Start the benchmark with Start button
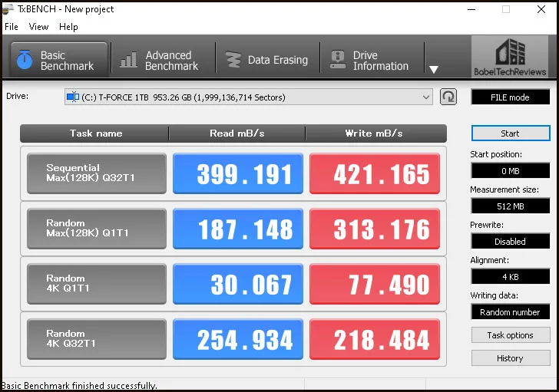The image size is (559, 392). tap(511, 133)
